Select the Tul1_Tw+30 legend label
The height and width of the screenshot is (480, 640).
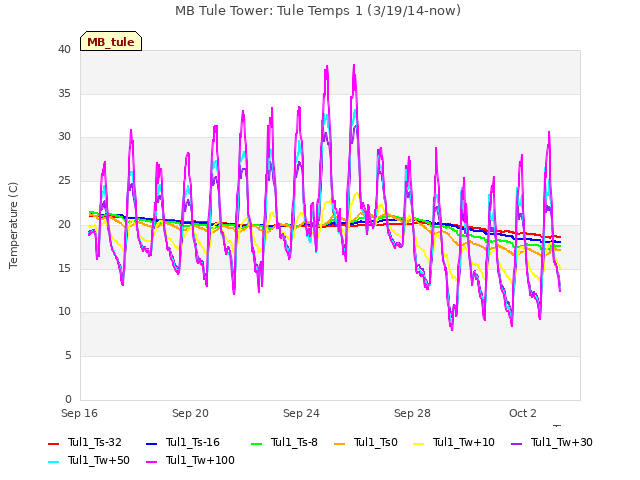click(x=562, y=442)
